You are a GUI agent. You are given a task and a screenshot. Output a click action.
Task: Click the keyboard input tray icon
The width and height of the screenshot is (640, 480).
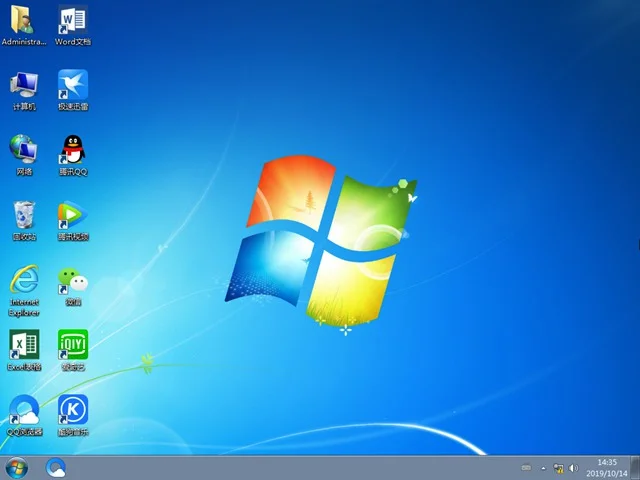pos(527,468)
